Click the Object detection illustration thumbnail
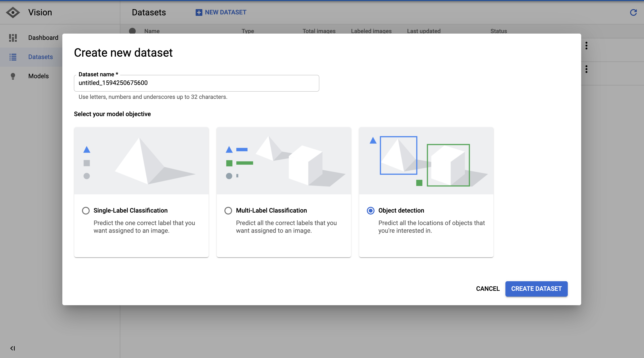Viewport: 644px width, 358px height. 426,161
